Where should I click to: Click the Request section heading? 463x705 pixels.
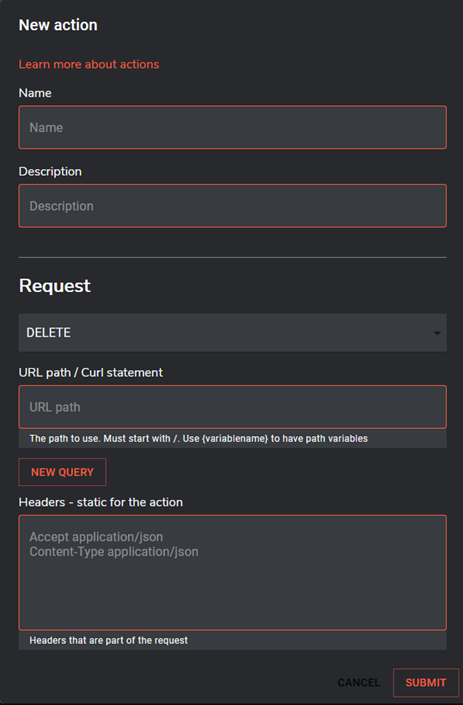pyautogui.click(x=55, y=286)
